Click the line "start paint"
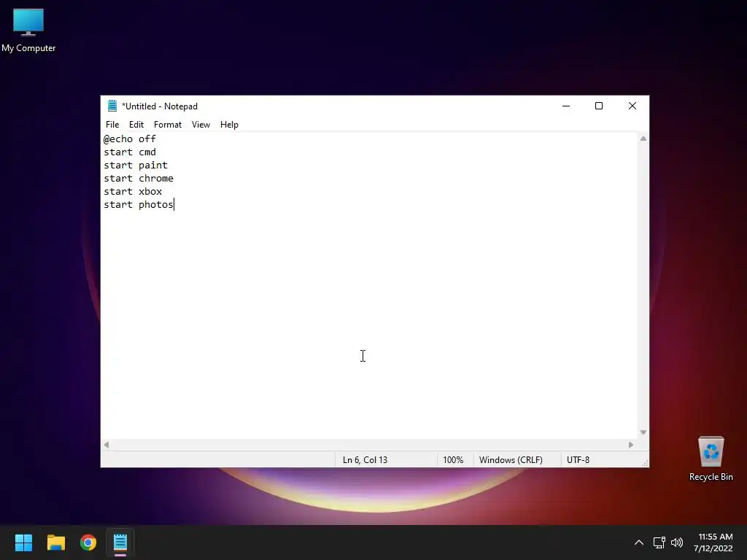747x560 pixels. point(136,166)
